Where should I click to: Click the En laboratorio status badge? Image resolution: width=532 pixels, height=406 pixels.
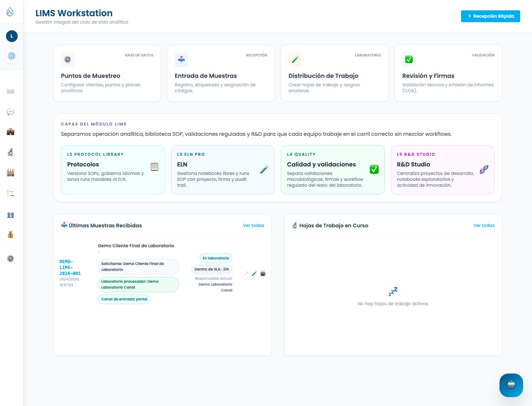216,258
